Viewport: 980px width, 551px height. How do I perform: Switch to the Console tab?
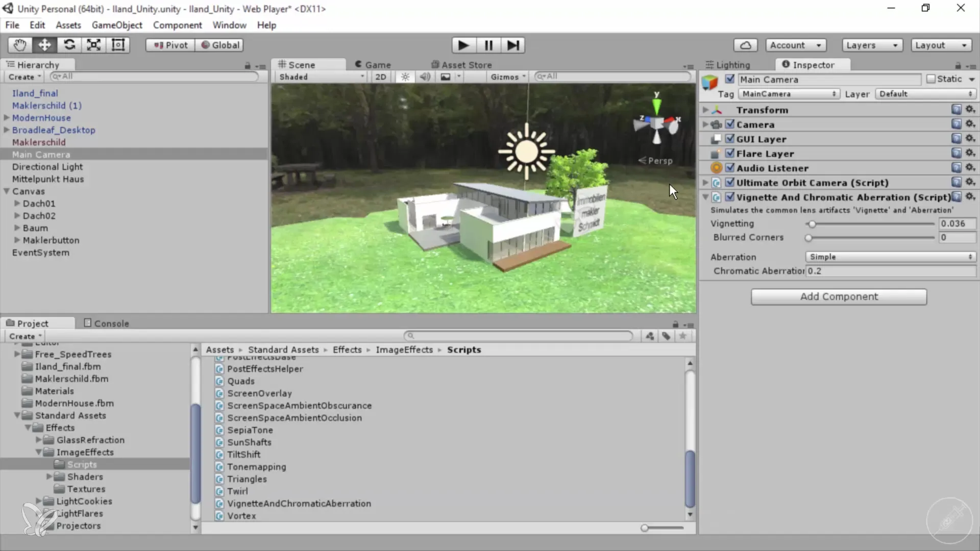click(x=106, y=323)
